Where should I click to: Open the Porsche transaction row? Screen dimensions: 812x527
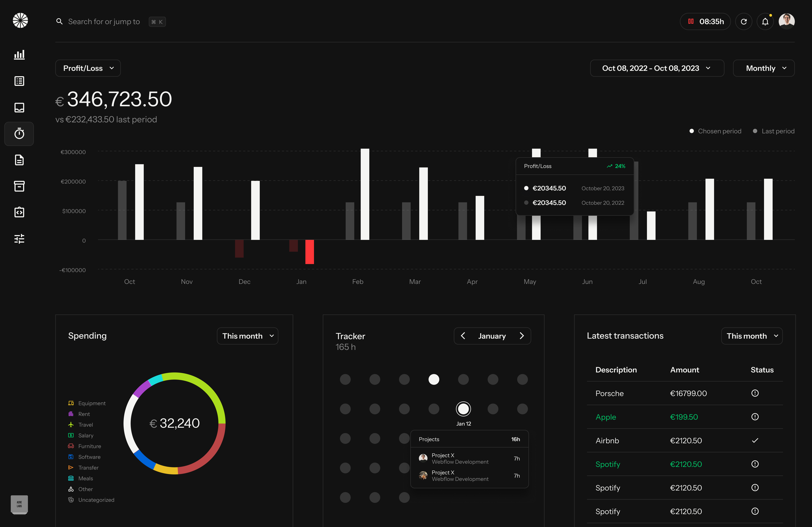[x=685, y=393]
